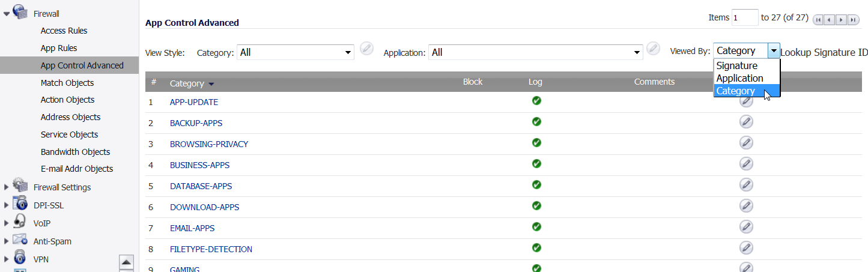The height and width of the screenshot is (272, 868).
Task: Collapse the Firewall section
Action: point(6,13)
